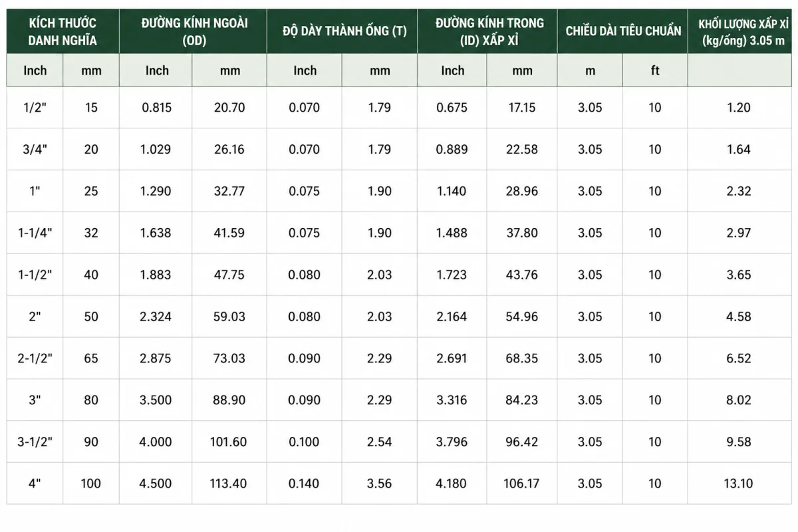This screenshot has height=532, width=798.
Task: Select the 1/2" nominal size cell
Action: (35, 107)
